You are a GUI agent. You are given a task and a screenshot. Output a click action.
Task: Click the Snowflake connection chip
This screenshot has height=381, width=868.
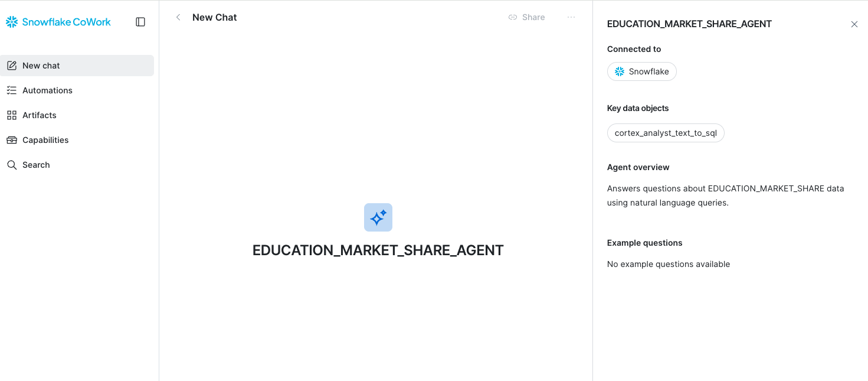(642, 71)
